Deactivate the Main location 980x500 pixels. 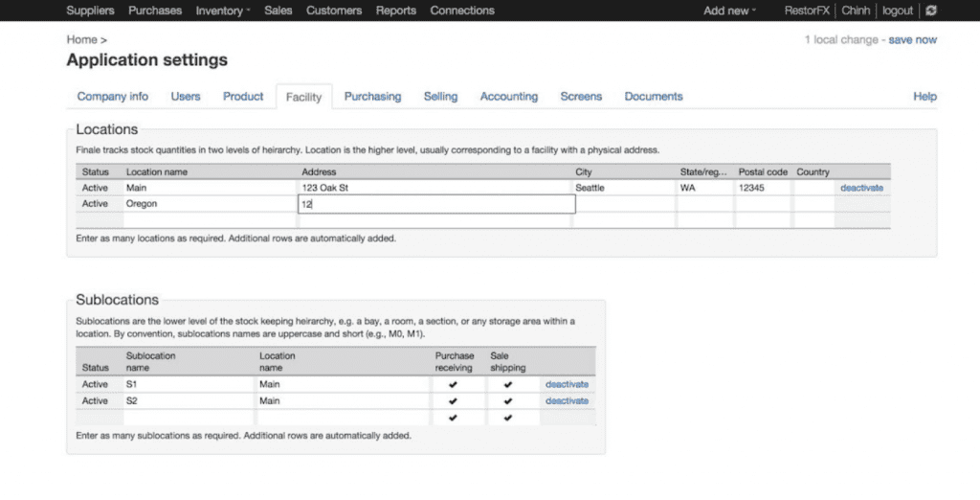click(861, 188)
